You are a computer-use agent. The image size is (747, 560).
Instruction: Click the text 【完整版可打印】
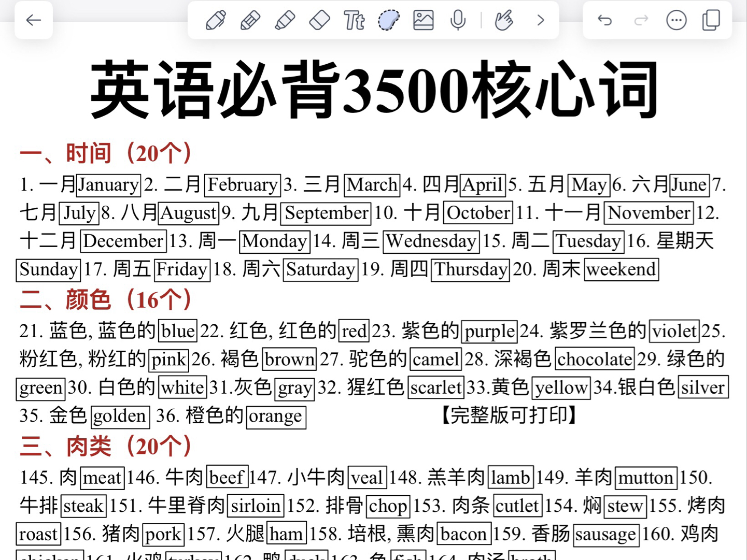509,415
